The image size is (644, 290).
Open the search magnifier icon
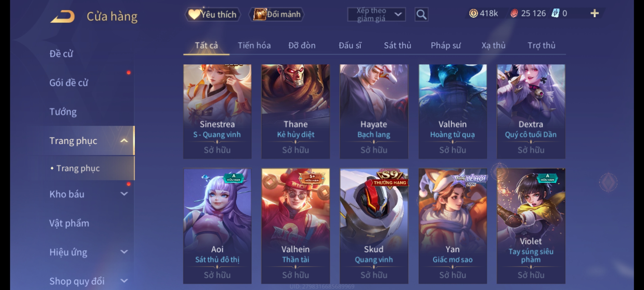(x=421, y=15)
